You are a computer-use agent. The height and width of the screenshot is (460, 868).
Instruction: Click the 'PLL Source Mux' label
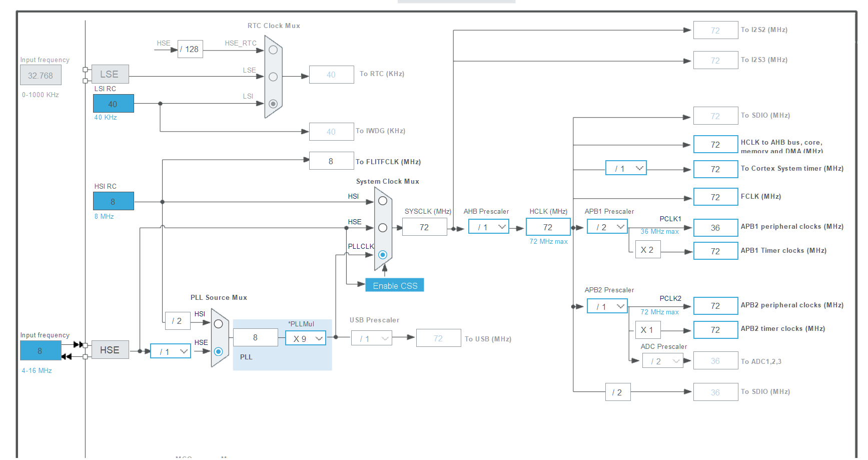pyautogui.click(x=219, y=297)
